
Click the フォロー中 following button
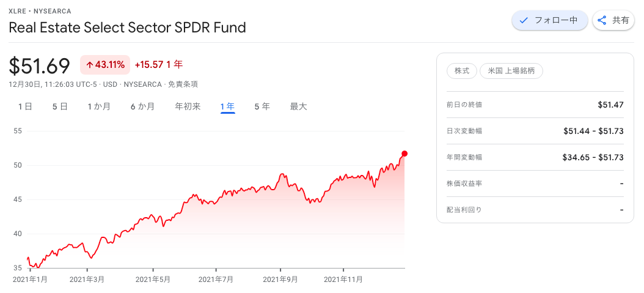click(549, 21)
